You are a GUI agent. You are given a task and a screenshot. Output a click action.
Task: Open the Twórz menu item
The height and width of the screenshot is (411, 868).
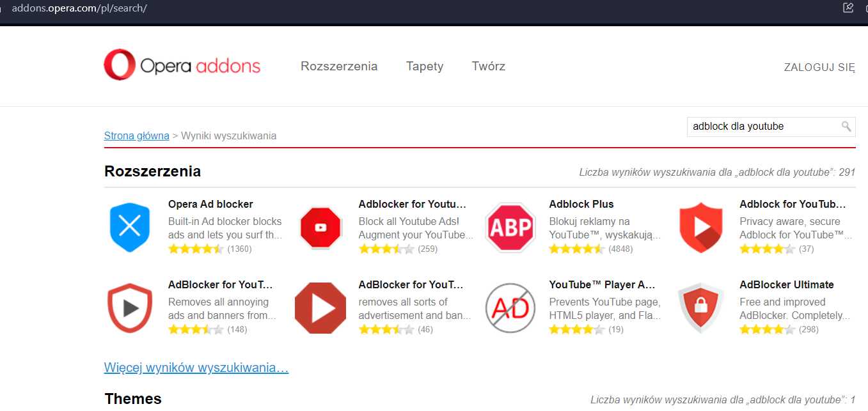[x=489, y=66]
